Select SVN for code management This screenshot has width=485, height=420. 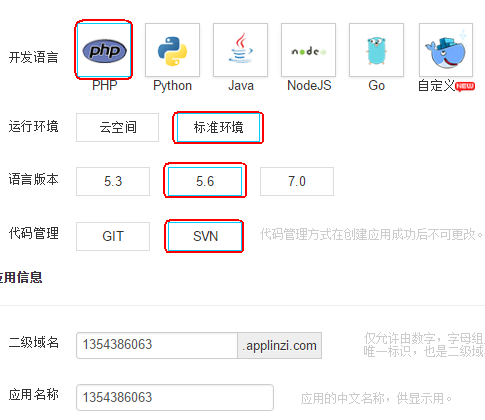point(205,236)
